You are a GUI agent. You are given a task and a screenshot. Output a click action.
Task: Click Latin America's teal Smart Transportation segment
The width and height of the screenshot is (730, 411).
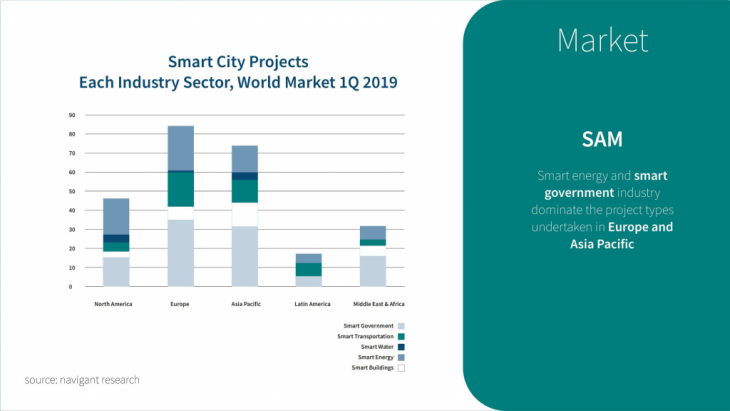tap(309, 269)
